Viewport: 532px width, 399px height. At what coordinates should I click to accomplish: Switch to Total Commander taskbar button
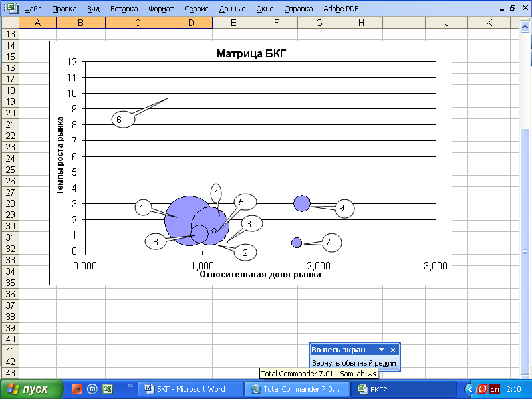click(x=297, y=389)
